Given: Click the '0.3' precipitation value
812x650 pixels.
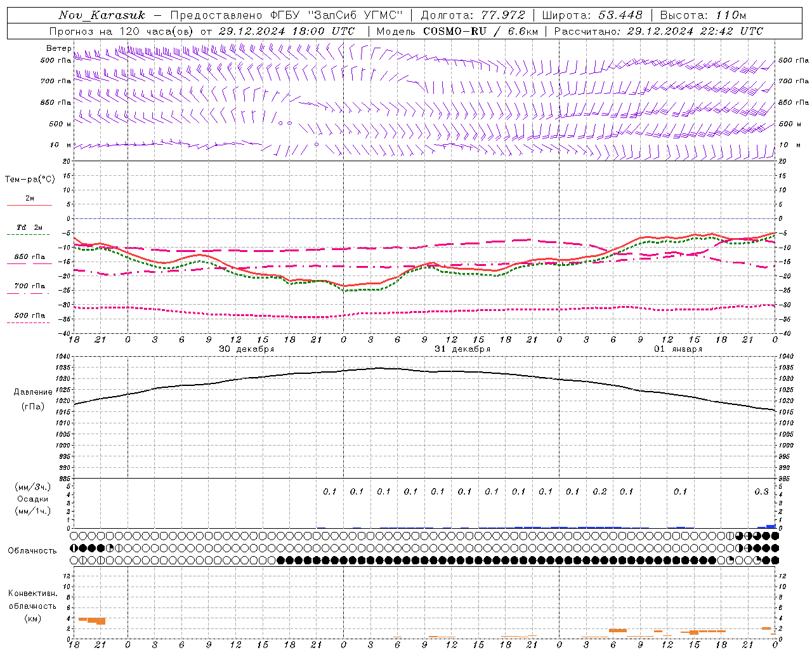Looking at the screenshot, I should tap(761, 491).
